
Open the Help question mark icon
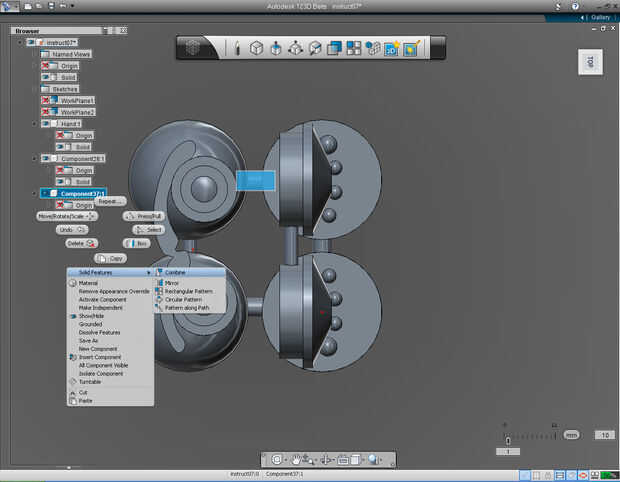[575, 6]
